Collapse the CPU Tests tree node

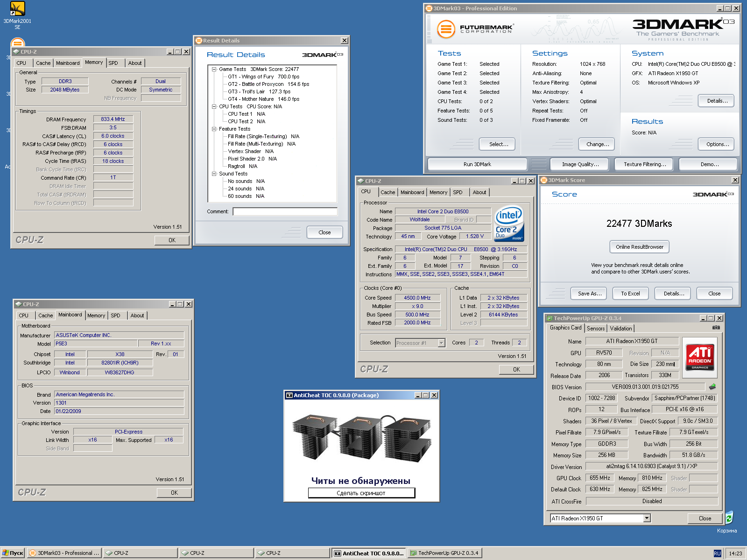[214, 106]
